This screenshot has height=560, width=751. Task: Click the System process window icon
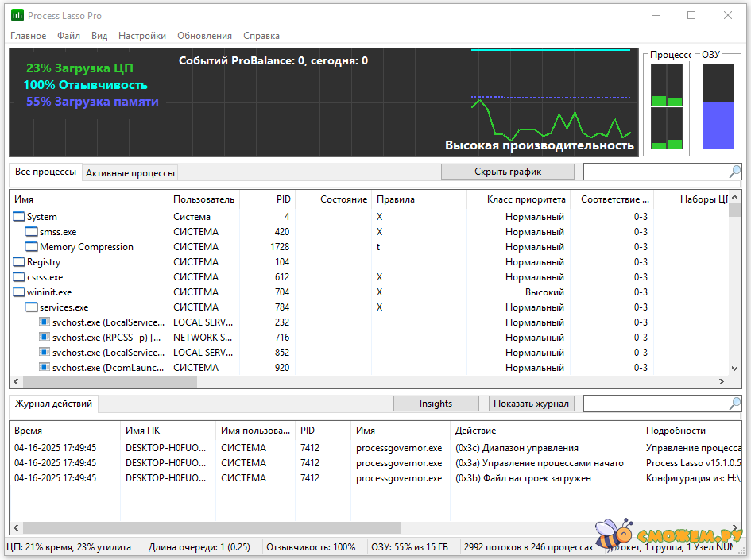(x=19, y=216)
